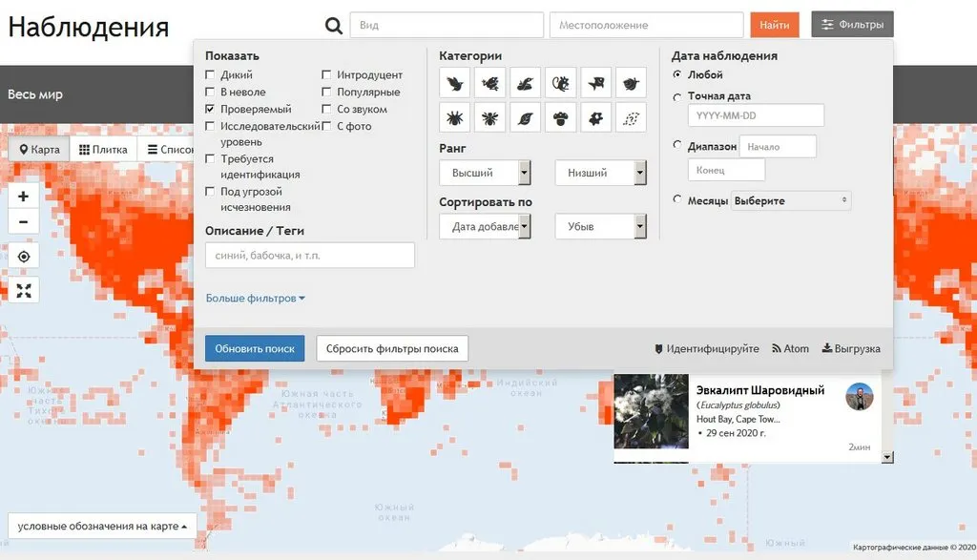Pick the fungi mushroom category icon
977x560 pixels.
click(560, 118)
